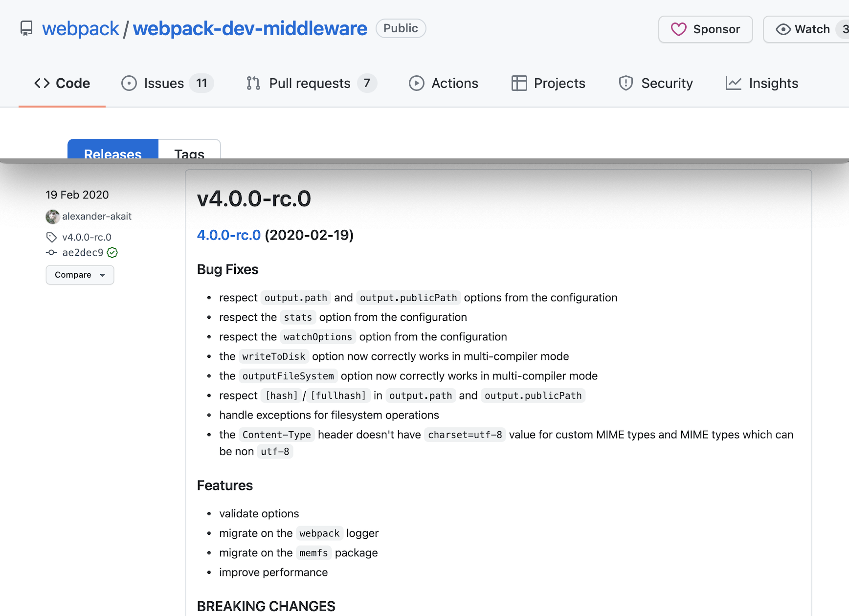The width and height of the screenshot is (849, 616).
Task: Click the BREAKING CHANGES heading
Action: pos(266,606)
